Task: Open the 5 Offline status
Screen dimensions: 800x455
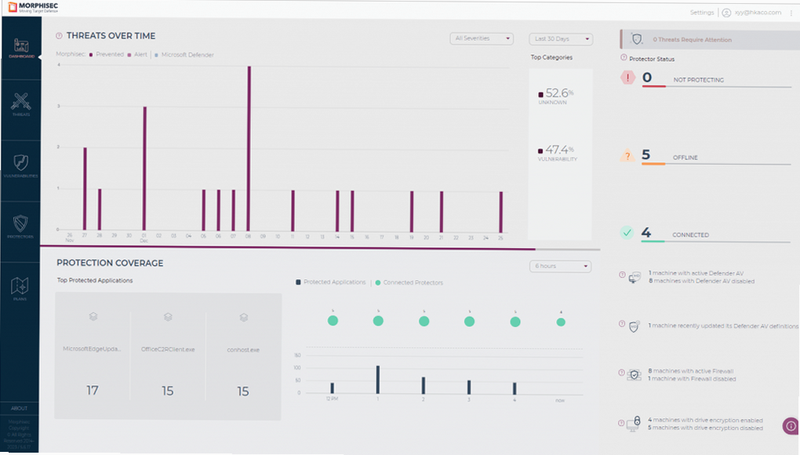Action: tap(706, 156)
